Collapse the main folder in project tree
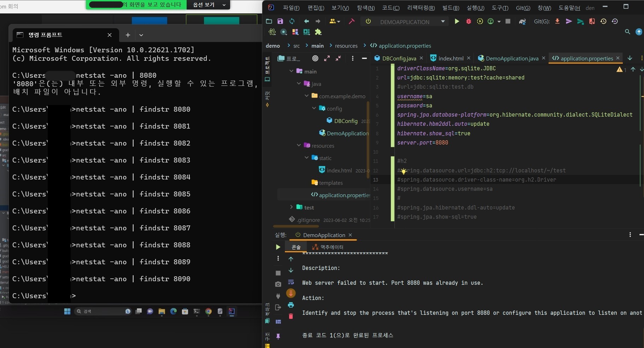Screen dimensions: 644x348 click(291, 71)
